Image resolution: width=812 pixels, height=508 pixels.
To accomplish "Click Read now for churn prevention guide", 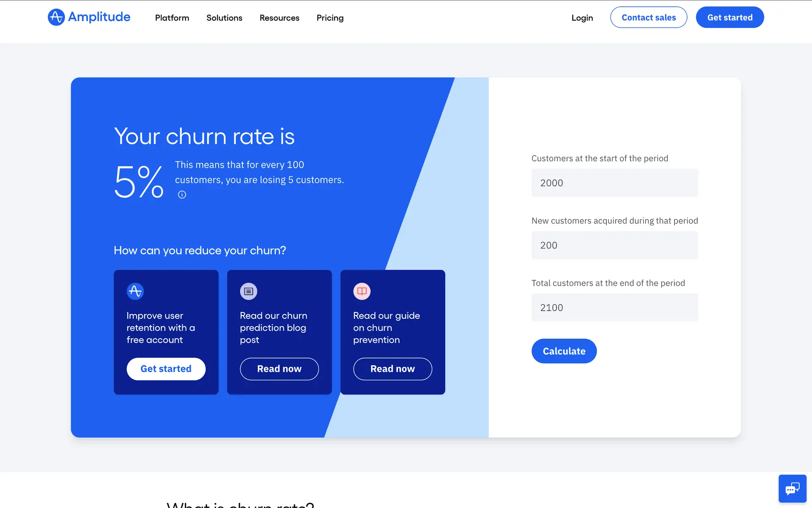I will pos(393,369).
